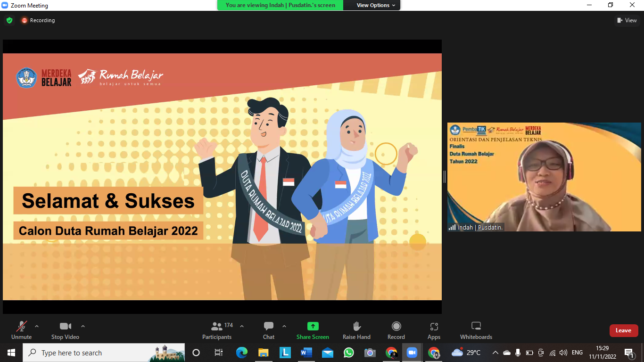644x362 pixels.
Task: Click the 'You are viewing Indah | Pusdatin.'s screen' banner
Action: coord(281,5)
